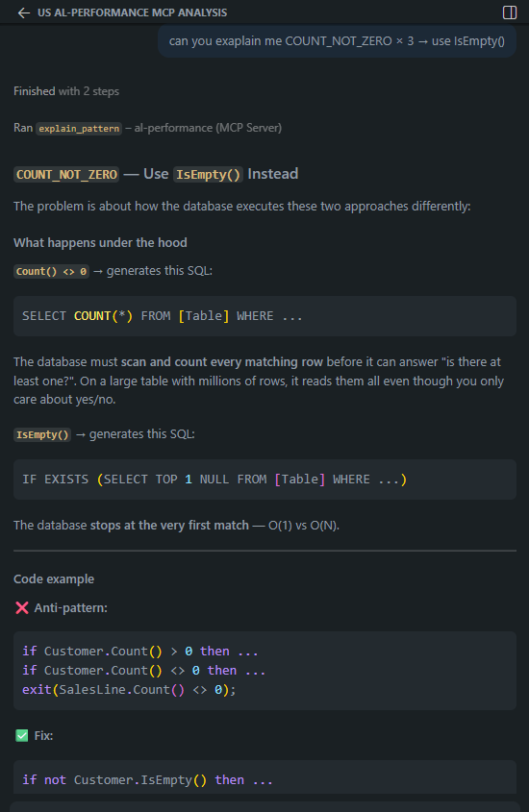Click the Customer.Count() anti-pattern code block
The image size is (529, 812).
(x=264, y=671)
